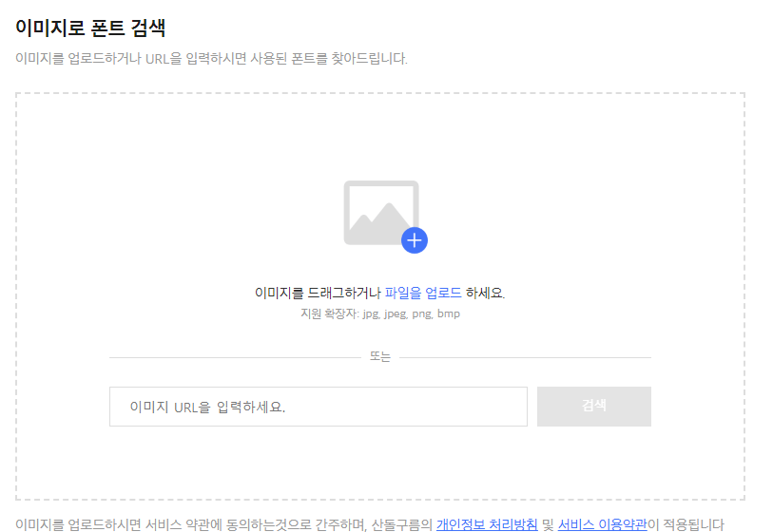
Task: Click the description text about uploading or URL
Action: tap(211, 59)
